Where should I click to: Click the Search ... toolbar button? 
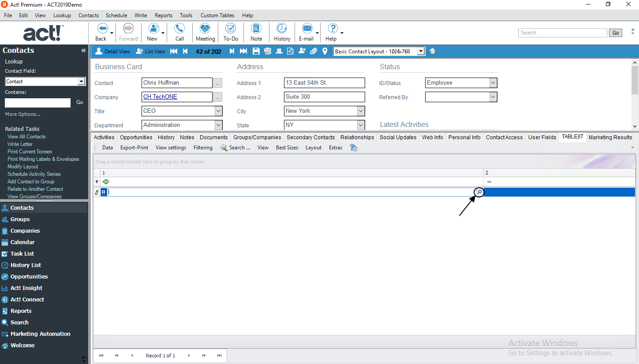235,148
